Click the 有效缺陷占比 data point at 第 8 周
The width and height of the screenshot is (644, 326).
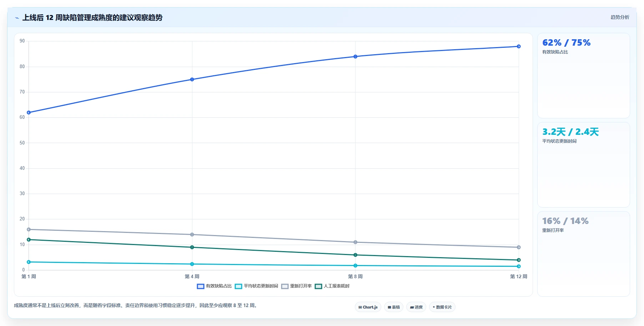pos(355,57)
